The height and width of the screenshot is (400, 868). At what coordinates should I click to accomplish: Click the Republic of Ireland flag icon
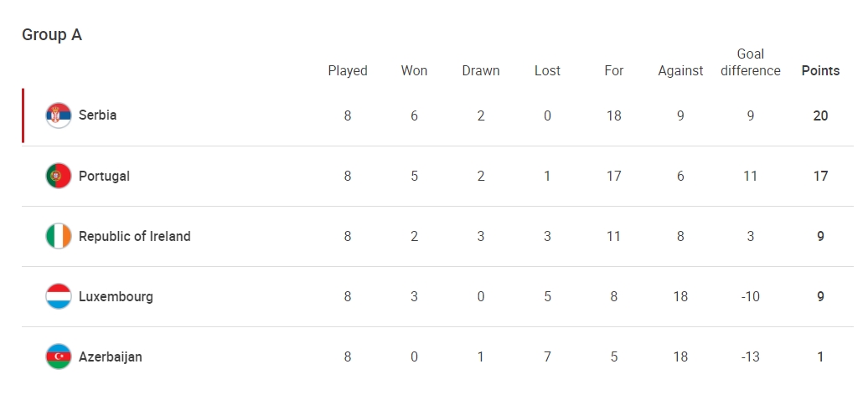click(58, 236)
